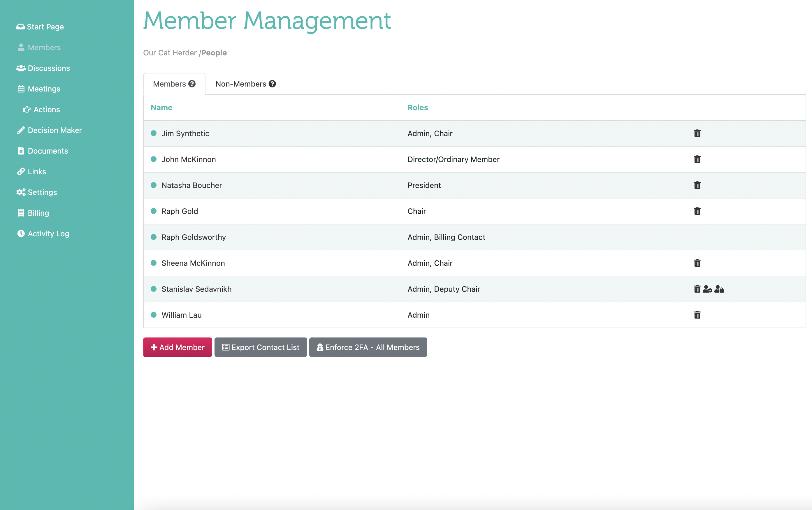Image resolution: width=812 pixels, height=510 pixels.
Task: Expand the help tooltip on Non-Members
Action: click(x=273, y=84)
